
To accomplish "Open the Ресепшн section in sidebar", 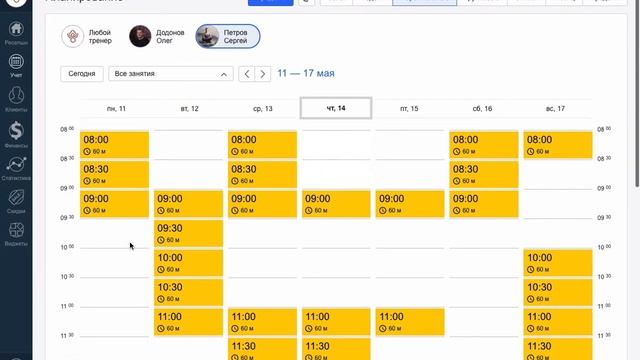I will tap(16, 33).
